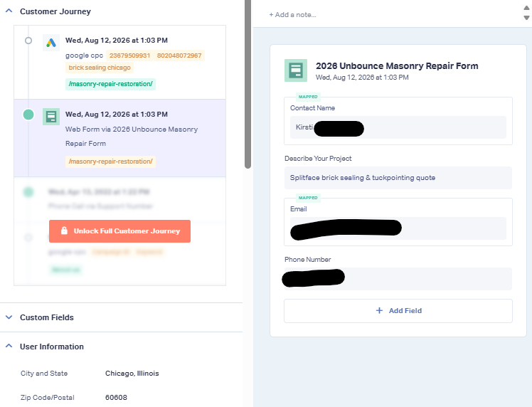The image size is (532, 407).
Task: Expand the Custom Fields section
Action: coord(9,317)
